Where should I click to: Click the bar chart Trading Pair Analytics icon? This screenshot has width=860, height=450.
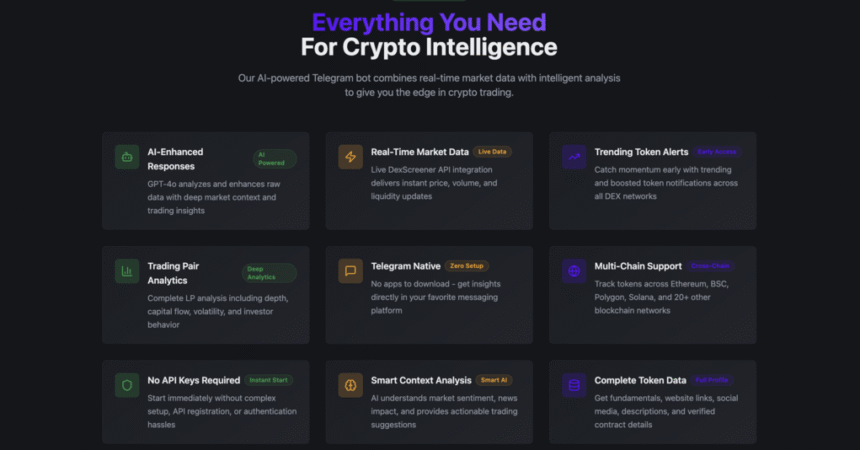[127, 271]
